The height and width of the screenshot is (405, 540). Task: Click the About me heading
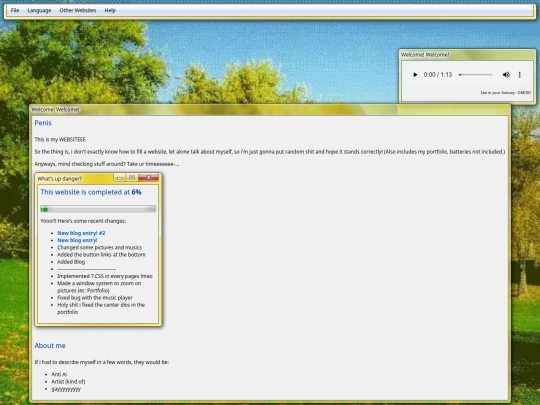pyautogui.click(x=50, y=345)
